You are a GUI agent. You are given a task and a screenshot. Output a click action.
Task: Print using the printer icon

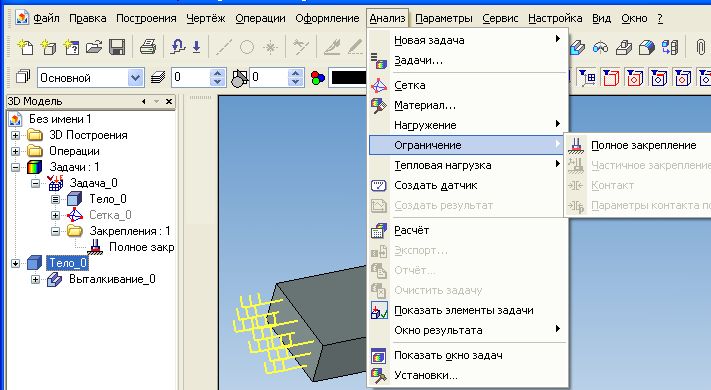pos(148,47)
